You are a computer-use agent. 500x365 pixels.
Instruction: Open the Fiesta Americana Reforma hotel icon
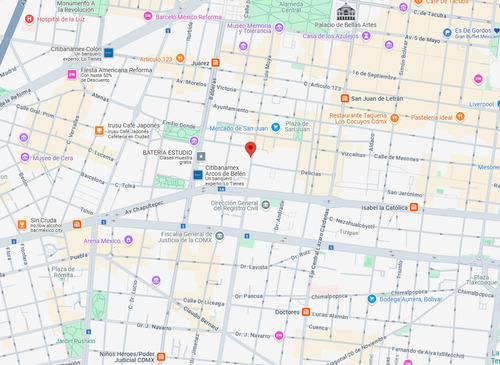click(x=72, y=75)
